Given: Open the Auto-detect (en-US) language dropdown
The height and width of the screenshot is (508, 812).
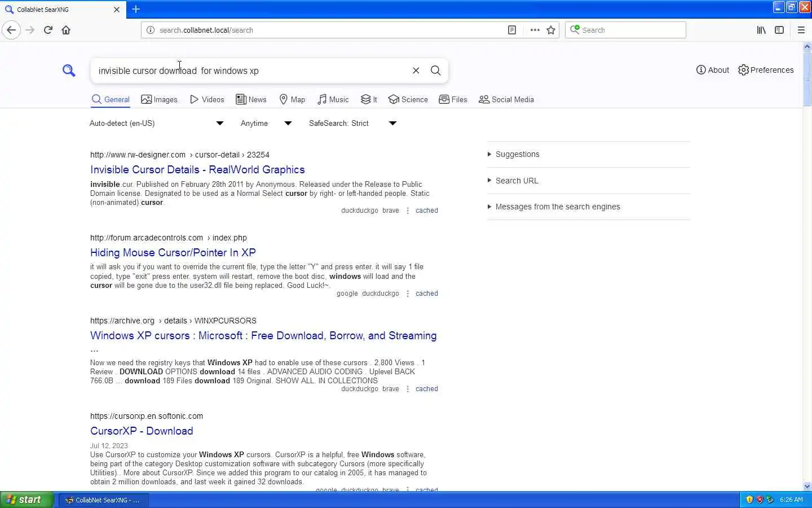Looking at the screenshot, I should (x=157, y=123).
